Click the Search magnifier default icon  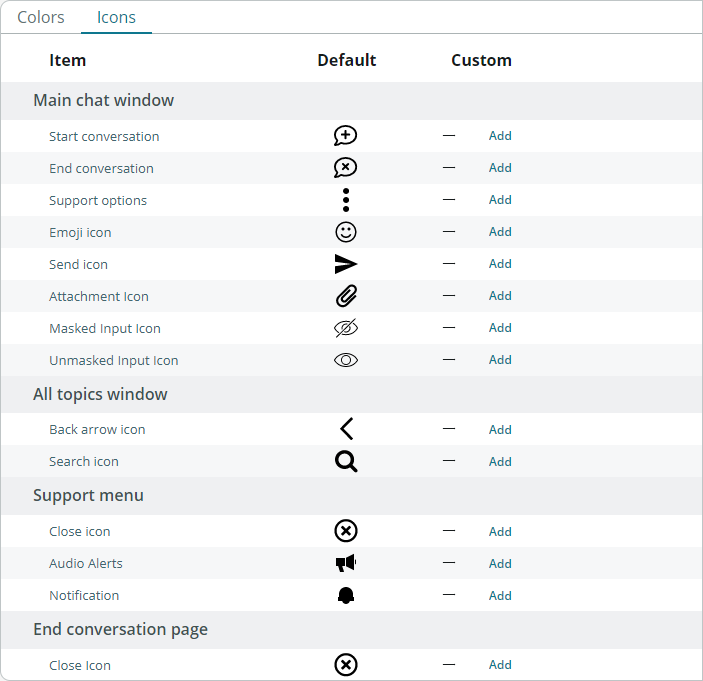point(346,461)
